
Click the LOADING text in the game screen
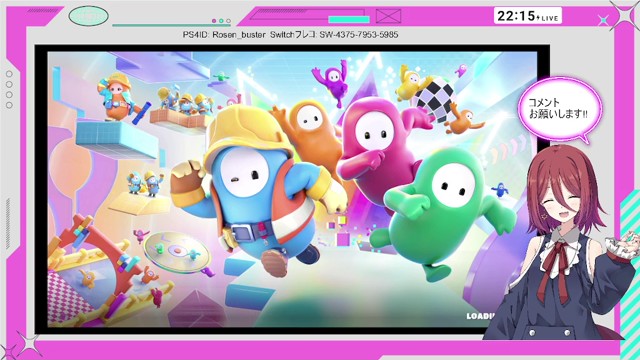[480, 316]
